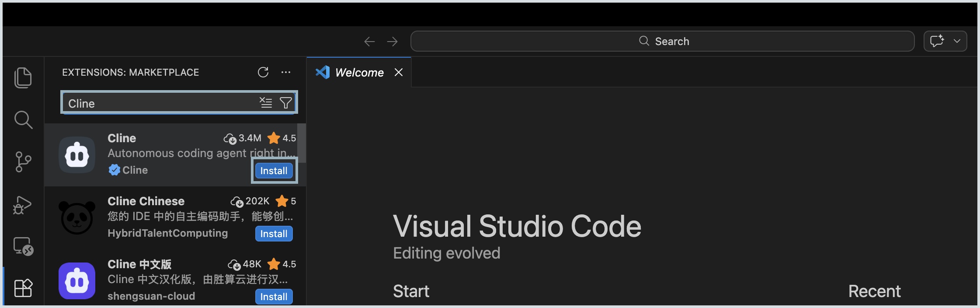The height and width of the screenshot is (308, 980).
Task: Open the chat icon in title bar
Action: (x=937, y=41)
